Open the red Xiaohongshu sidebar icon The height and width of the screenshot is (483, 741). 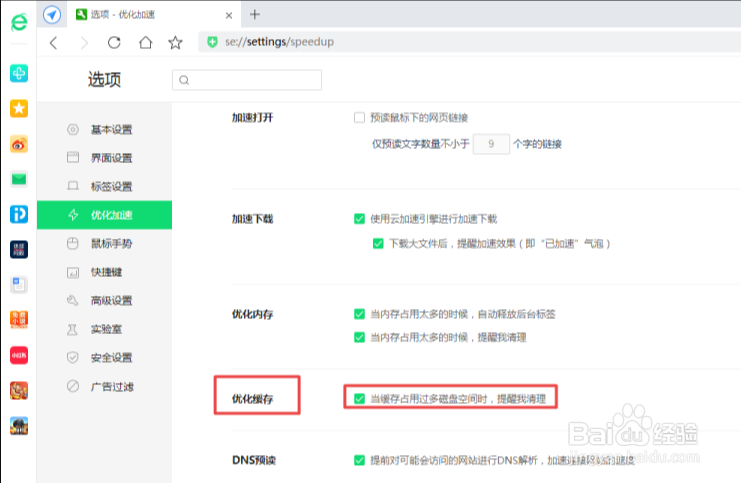click(x=19, y=355)
